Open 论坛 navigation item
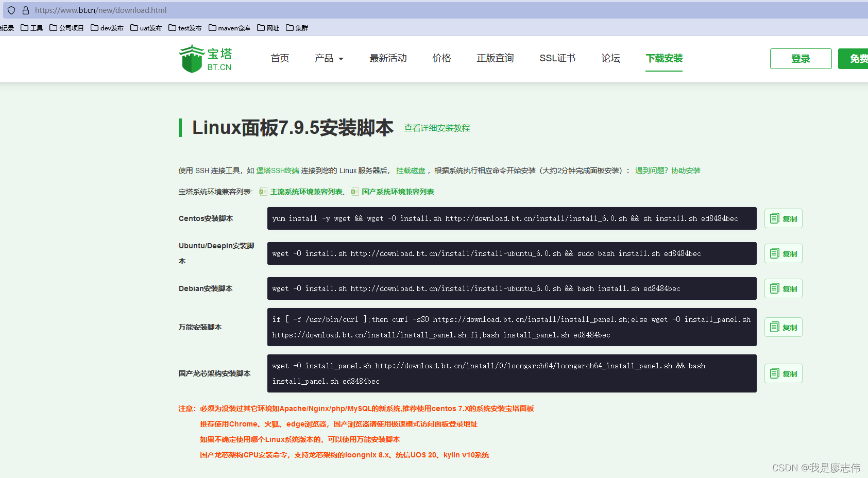 (611, 58)
